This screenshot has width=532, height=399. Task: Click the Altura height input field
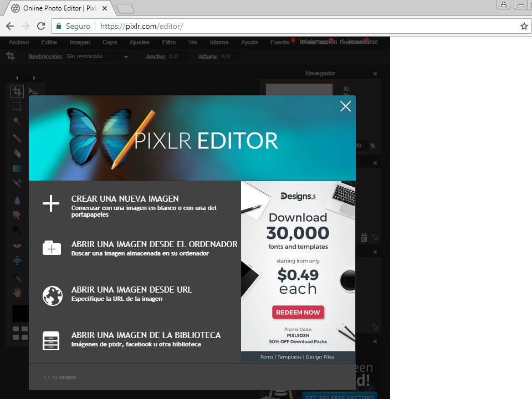[x=229, y=57]
